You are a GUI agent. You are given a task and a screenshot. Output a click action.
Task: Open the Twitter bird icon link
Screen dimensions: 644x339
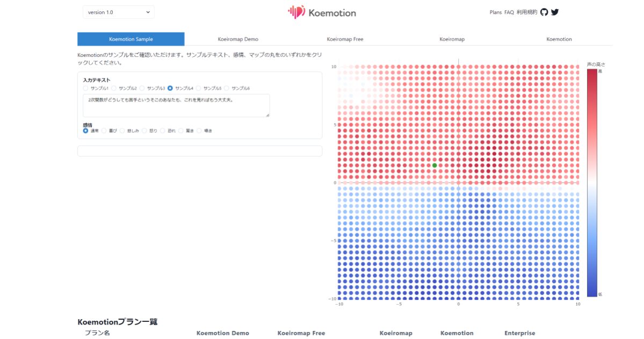tap(555, 12)
